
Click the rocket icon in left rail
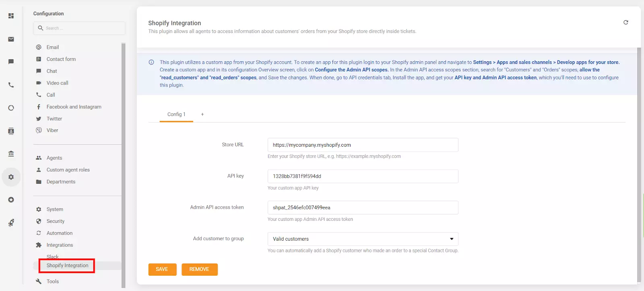click(x=11, y=223)
